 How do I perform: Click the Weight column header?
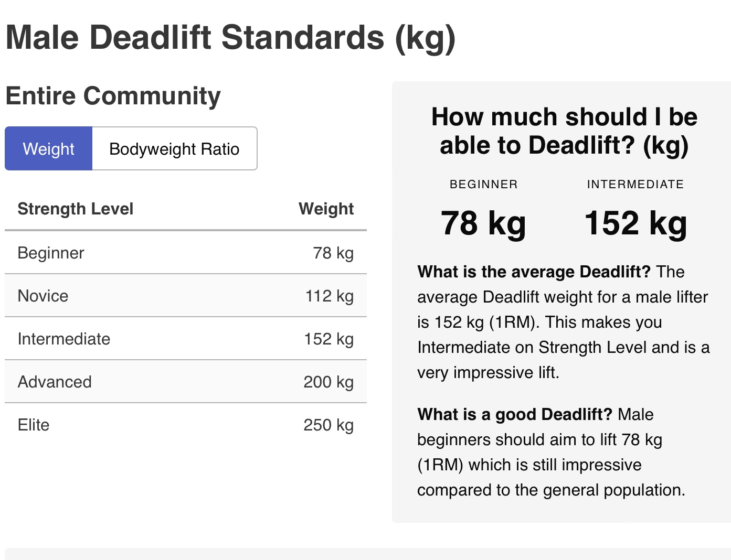[x=326, y=209]
